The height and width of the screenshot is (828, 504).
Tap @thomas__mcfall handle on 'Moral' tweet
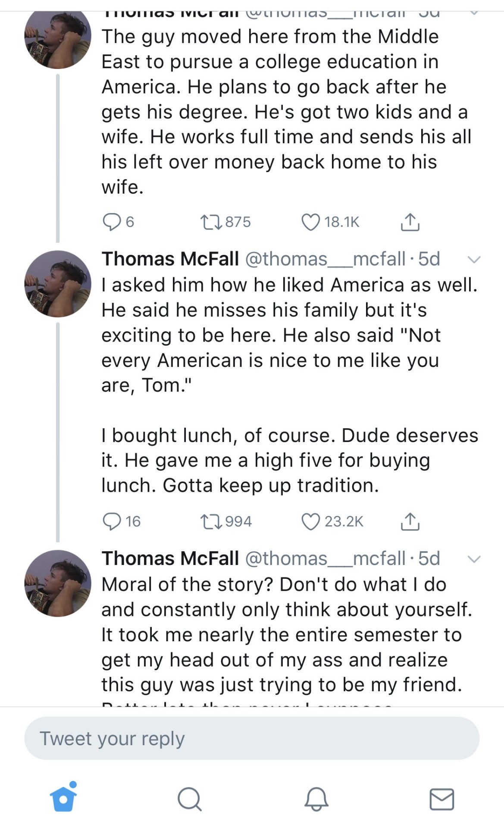(x=325, y=558)
